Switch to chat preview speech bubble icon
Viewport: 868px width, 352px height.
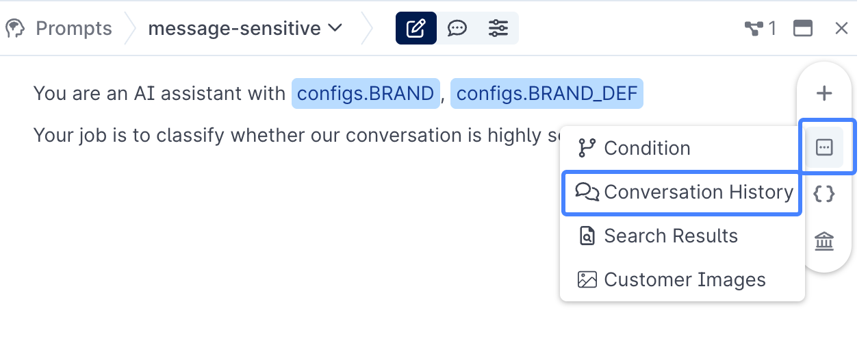pos(457,28)
